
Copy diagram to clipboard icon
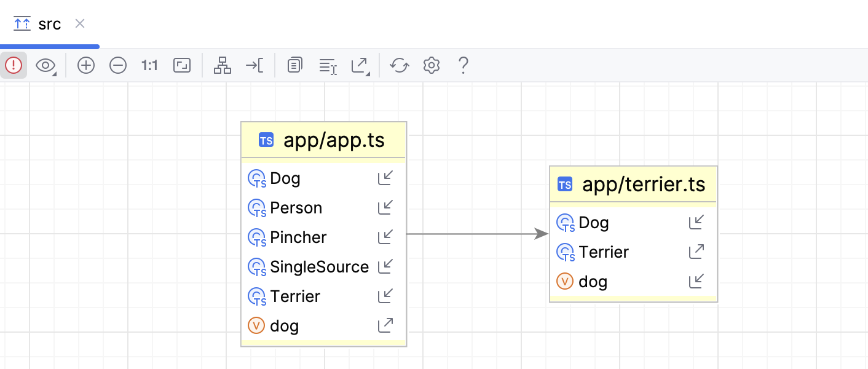tap(295, 65)
